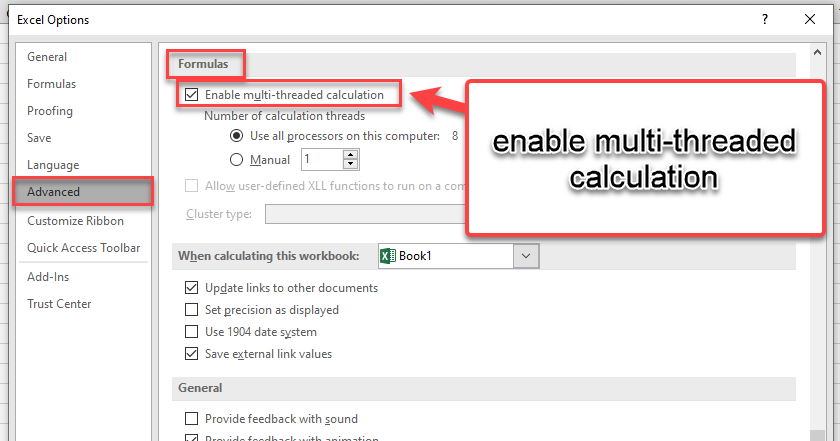The height and width of the screenshot is (441, 840).
Task: Click the 'When calculating this workbook:' label
Action: pos(268,256)
